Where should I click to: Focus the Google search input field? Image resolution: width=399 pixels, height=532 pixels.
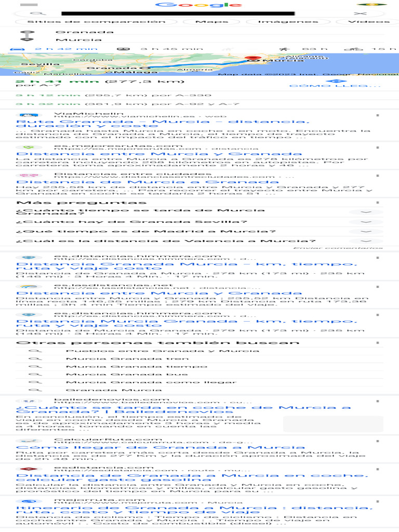click(x=178, y=14)
